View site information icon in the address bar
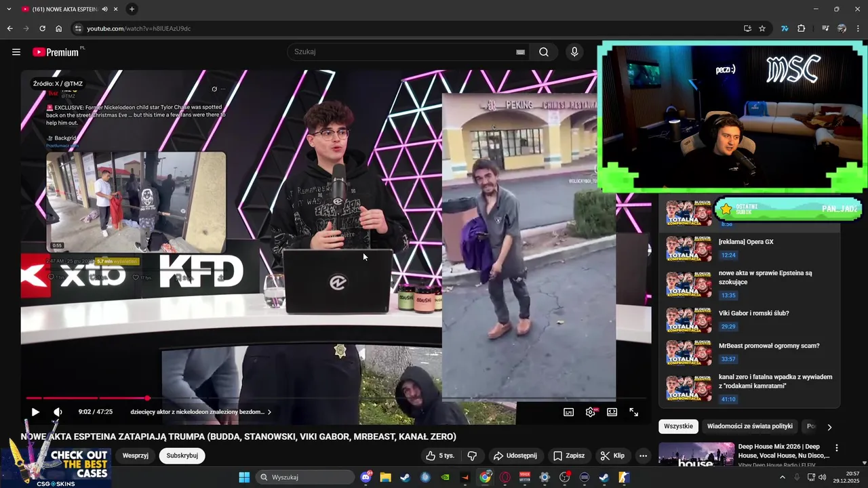 point(78,28)
